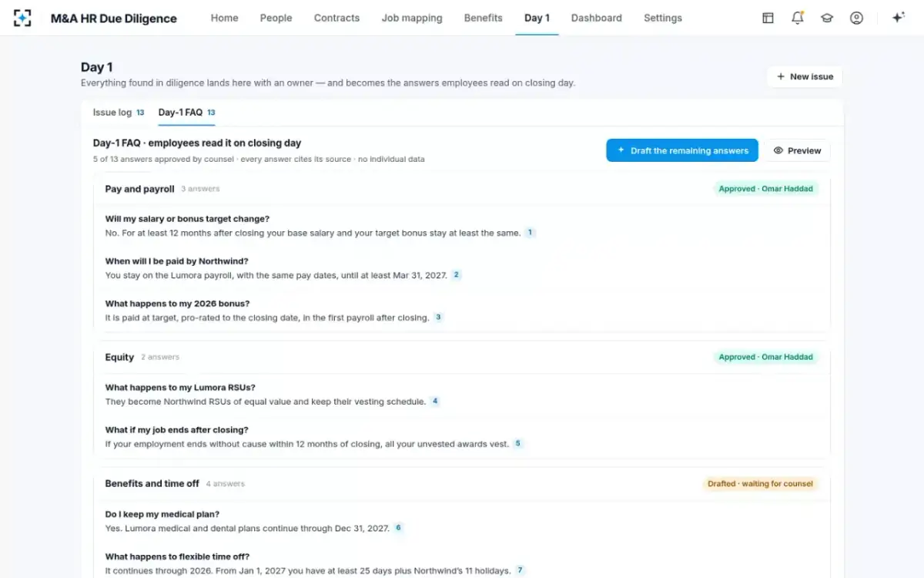Open the layout panel icon
924x578 pixels.
point(768,18)
